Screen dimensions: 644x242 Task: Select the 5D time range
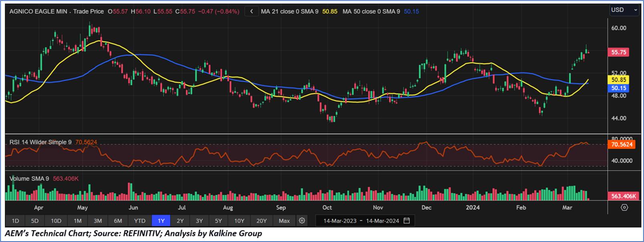35,221
